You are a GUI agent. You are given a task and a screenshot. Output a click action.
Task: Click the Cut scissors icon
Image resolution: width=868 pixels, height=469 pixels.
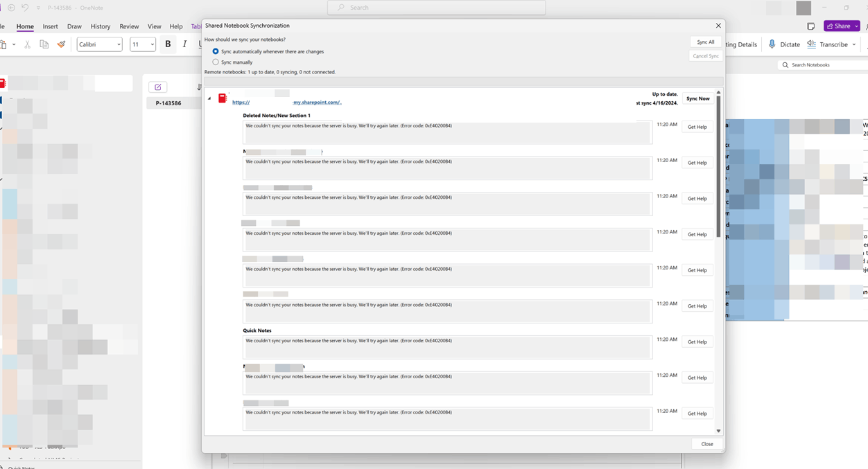pyautogui.click(x=28, y=44)
